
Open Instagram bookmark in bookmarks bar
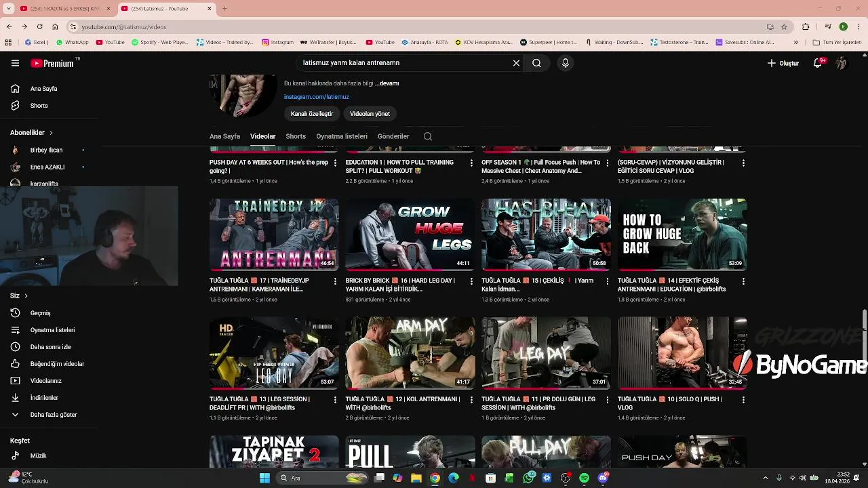[278, 42]
